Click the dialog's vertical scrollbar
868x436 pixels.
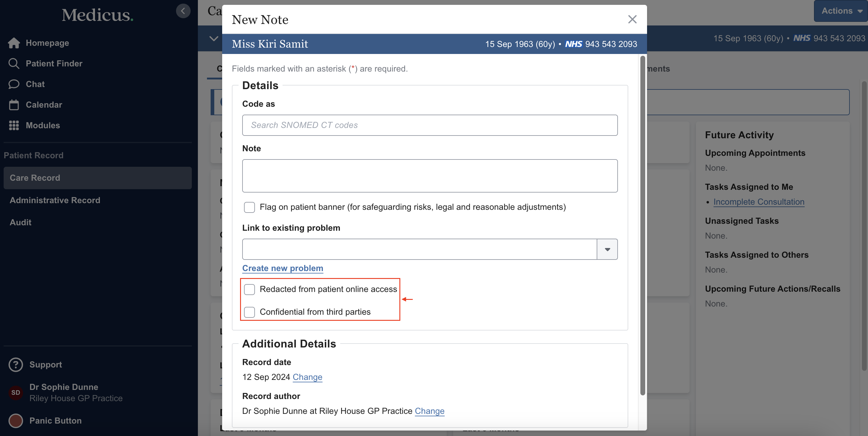tap(643, 225)
